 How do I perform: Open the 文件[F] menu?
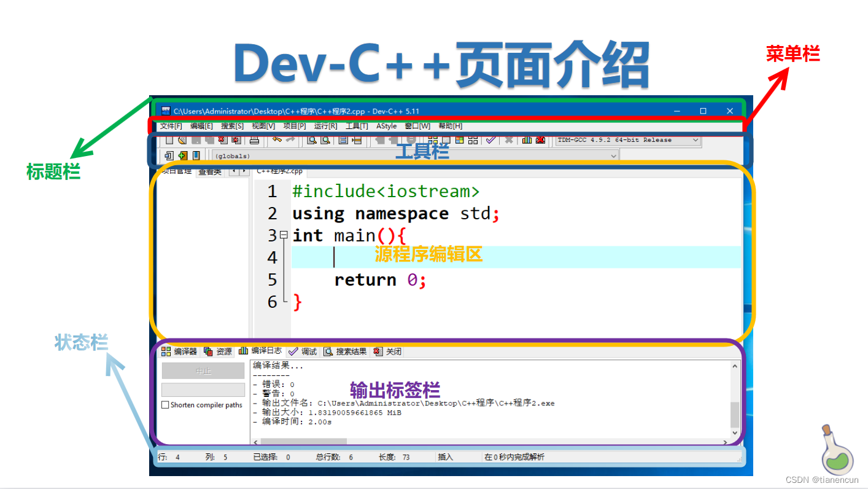click(171, 126)
